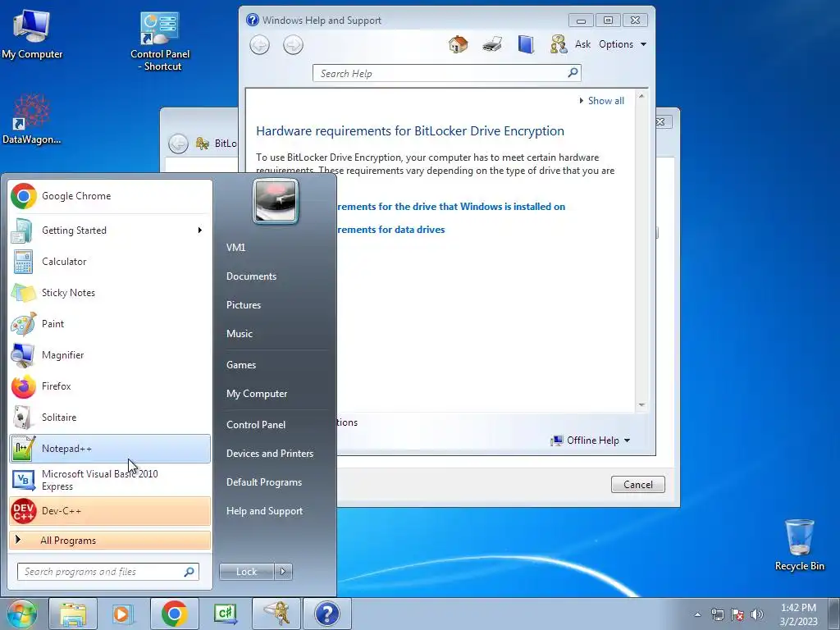The height and width of the screenshot is (630, 840).
Task: Click the Lock button
Action: (x=246, y=572)
